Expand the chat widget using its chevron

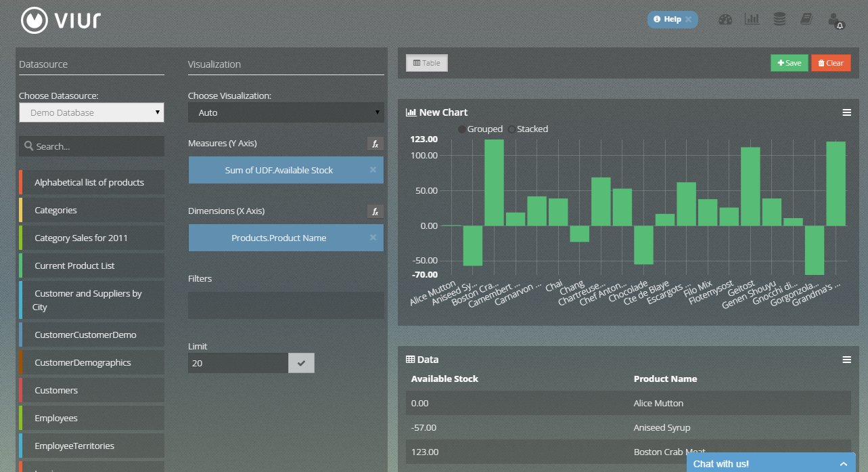843,464
